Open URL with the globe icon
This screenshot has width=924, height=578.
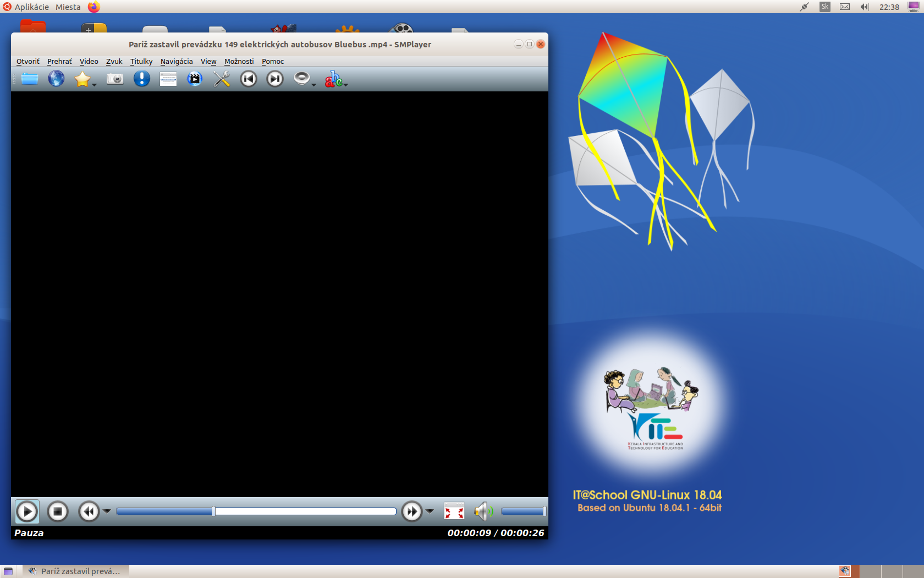point(56,79)
